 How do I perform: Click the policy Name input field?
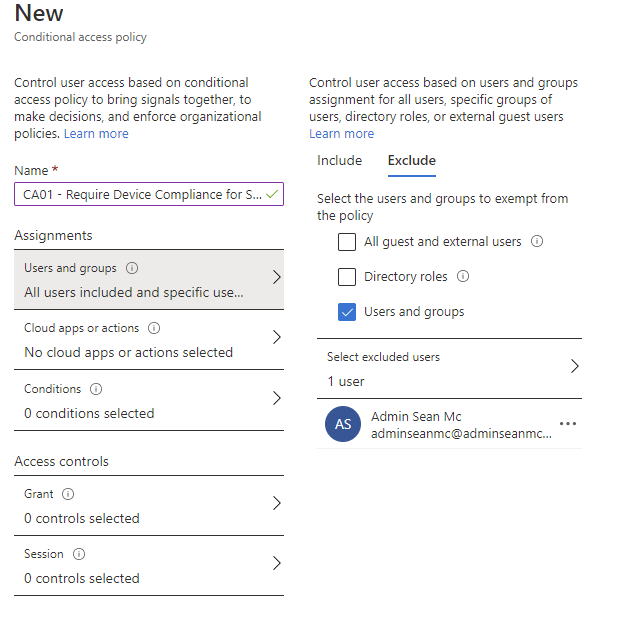coord(140,194)
